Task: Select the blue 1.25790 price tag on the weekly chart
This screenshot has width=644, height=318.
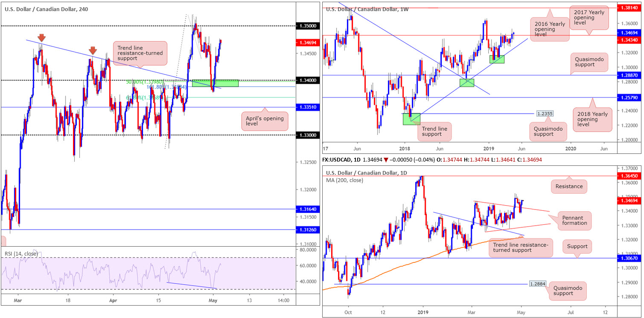Action: [629, 97]
